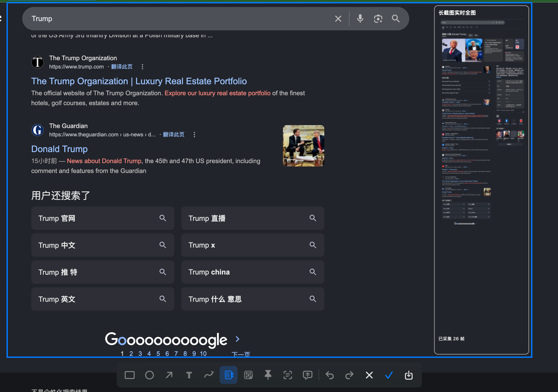Open the translate screenshot tool
The height and width of the screenshot is (392, 558).
coord(307,375)
